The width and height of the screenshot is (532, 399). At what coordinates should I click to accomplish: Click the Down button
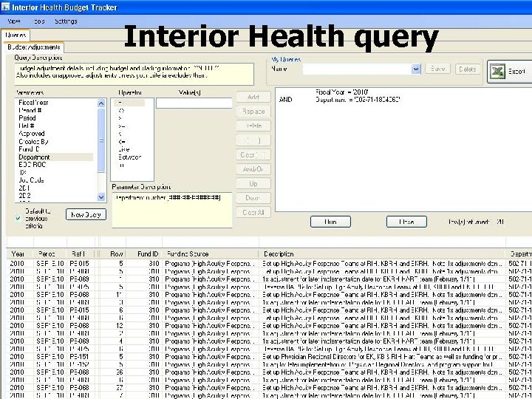pos(253,198)
